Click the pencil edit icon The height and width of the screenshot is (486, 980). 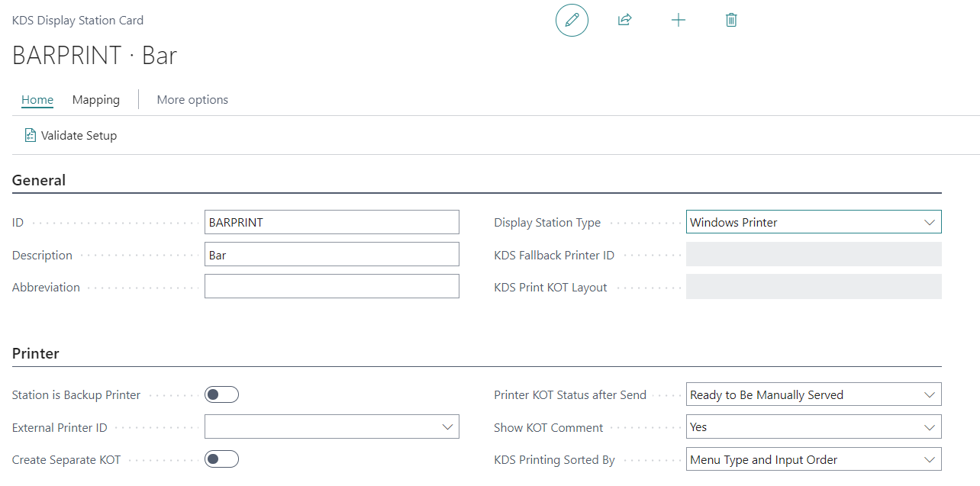[572, 21]
